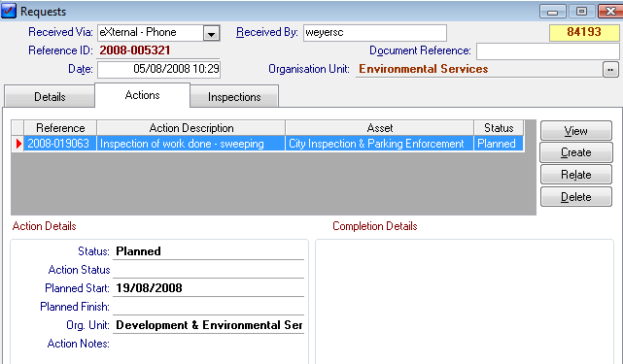Click cell 'Inspection of work done - sweeping'

[191, 144]
